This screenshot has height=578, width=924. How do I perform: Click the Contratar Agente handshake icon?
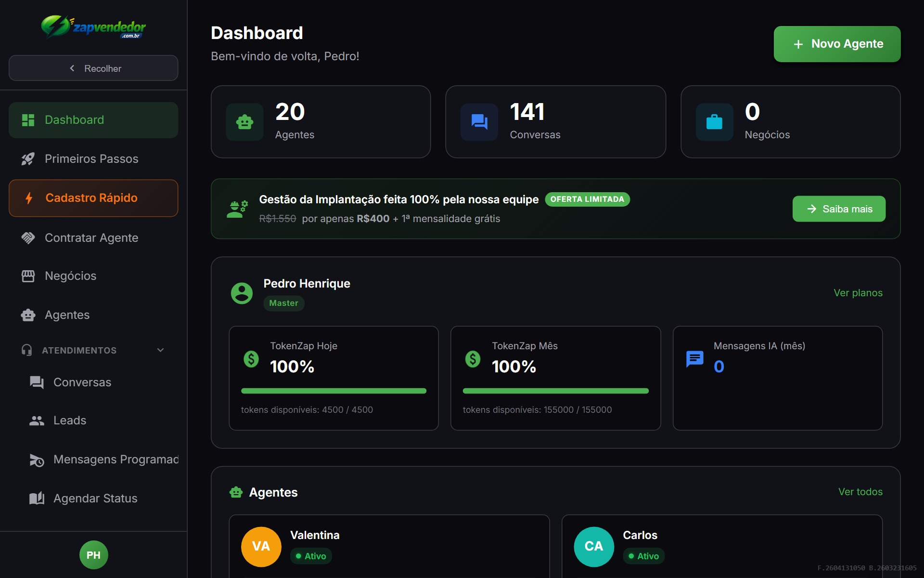(28, 237)
